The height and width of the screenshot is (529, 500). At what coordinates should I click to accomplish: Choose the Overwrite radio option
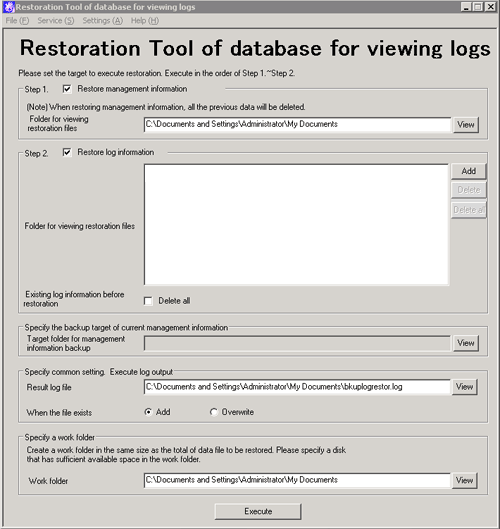(x=213, y=412)
